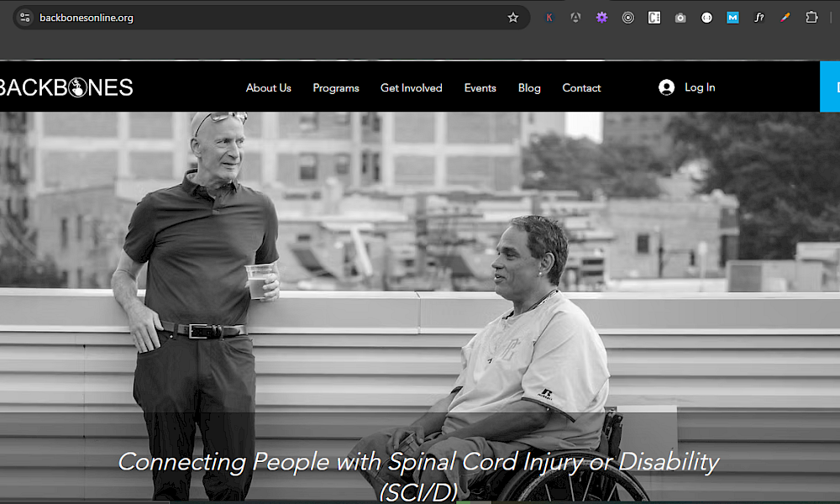Open the purple gear extension
840x504 pixels.
point(601,18)
